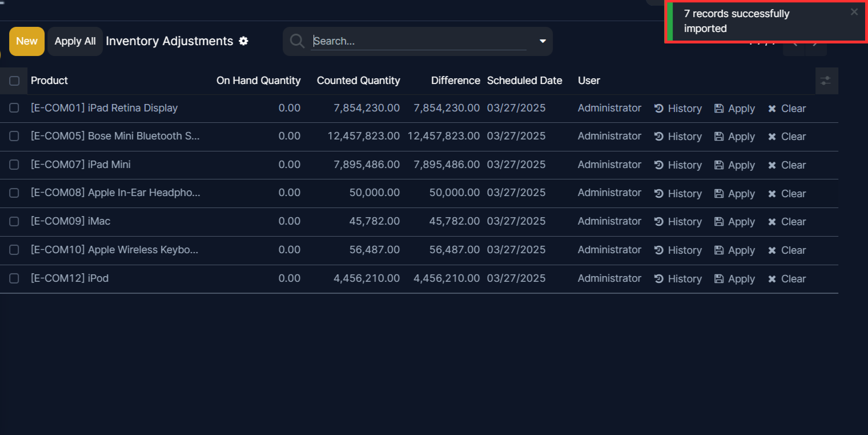Select the iPad Mini row checkbox
Screen dimensions: 868x435
pos(14,165)
